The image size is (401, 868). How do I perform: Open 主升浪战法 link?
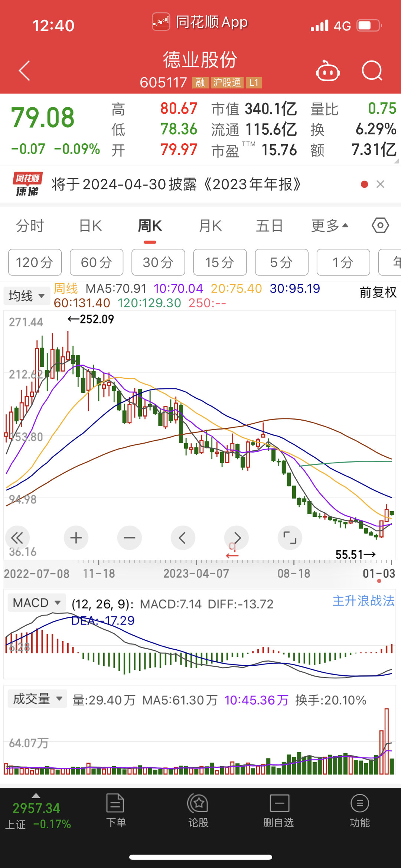pyautogui.click(x=363, y=601)
